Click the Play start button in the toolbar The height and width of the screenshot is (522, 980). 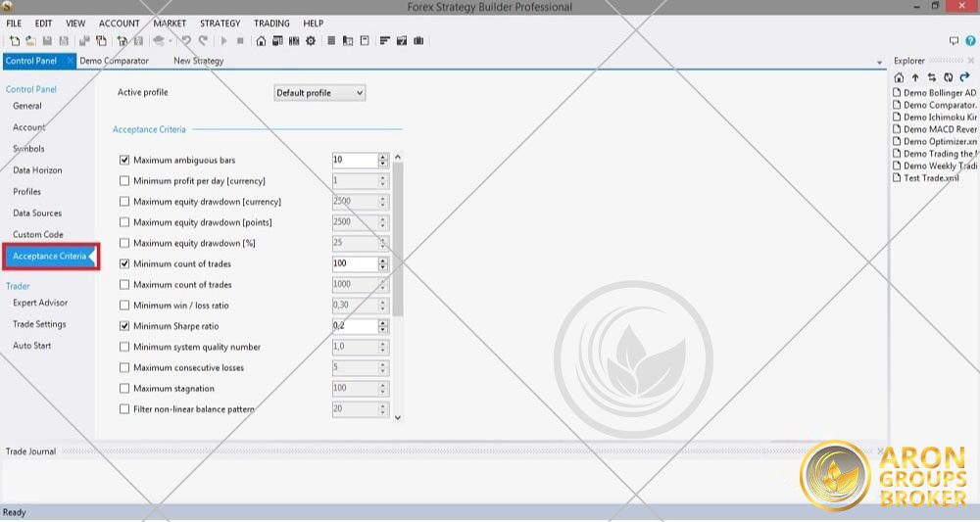tap(223, 41)
